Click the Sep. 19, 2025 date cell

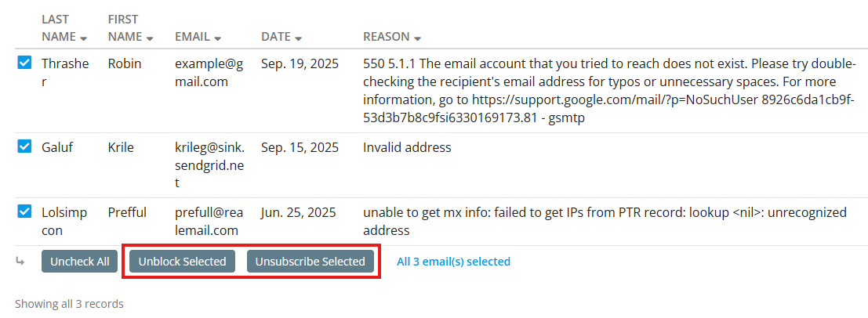tap(300, 63)
